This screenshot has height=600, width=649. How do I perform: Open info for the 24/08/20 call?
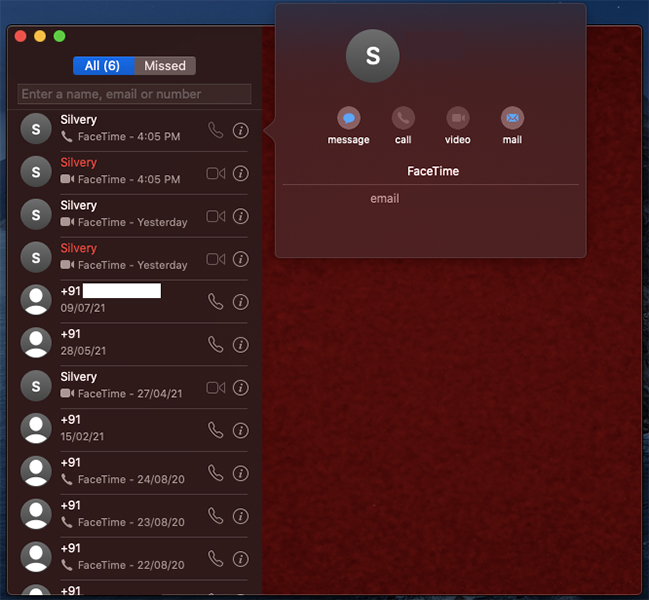pyautogui.click(x=240, y=473)
